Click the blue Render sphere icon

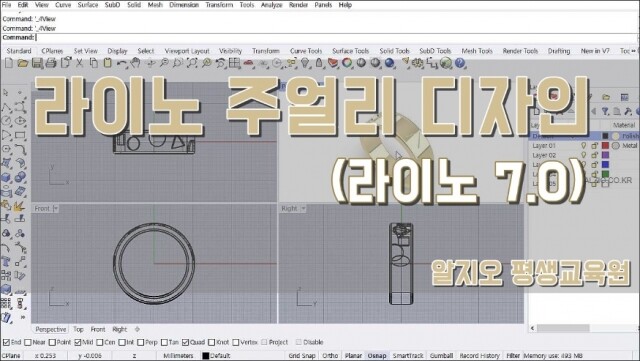tap(389, 63)
